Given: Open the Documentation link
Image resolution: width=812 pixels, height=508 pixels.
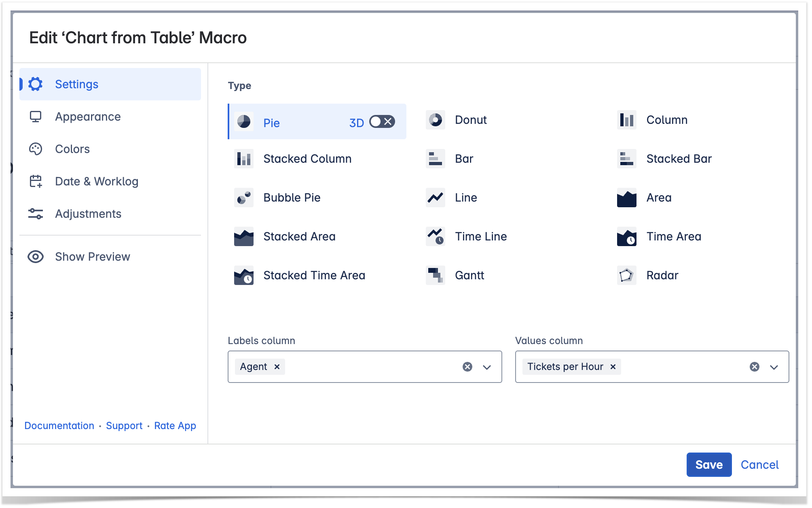Looking at the screenshot, I should (59, 426).
